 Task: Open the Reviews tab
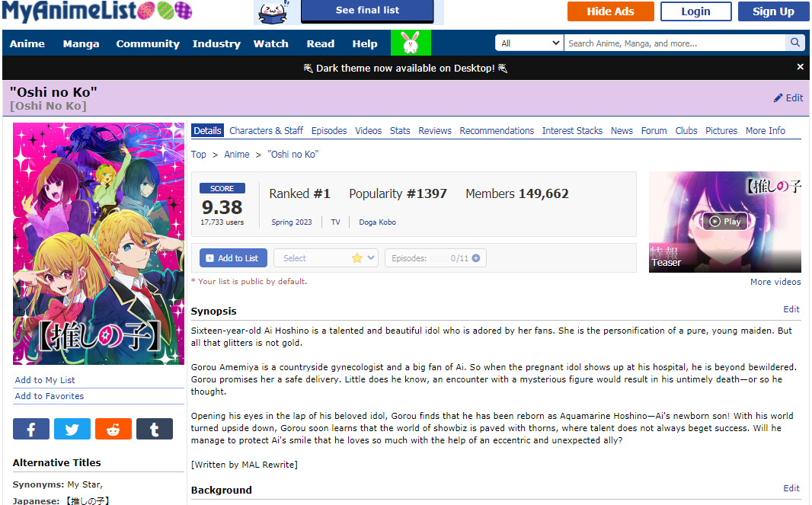(435, 131)
